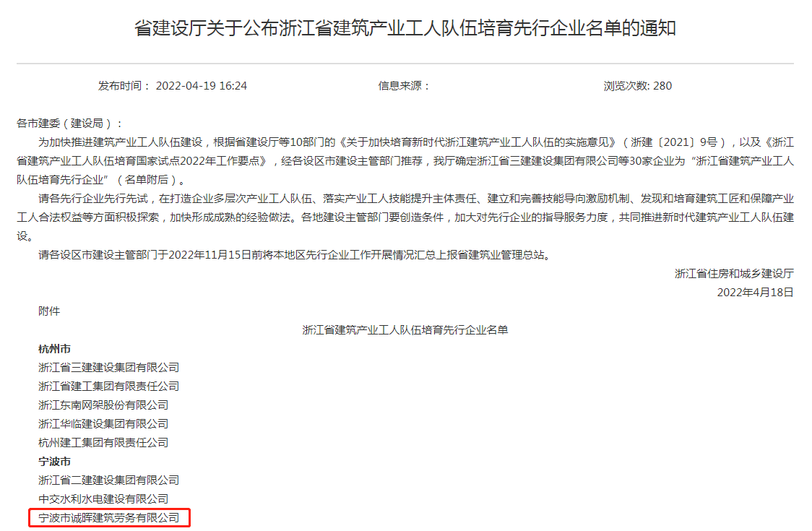
Task: Select 浙江东南网架股份有限公司 entry
Action: pos(103,405)
